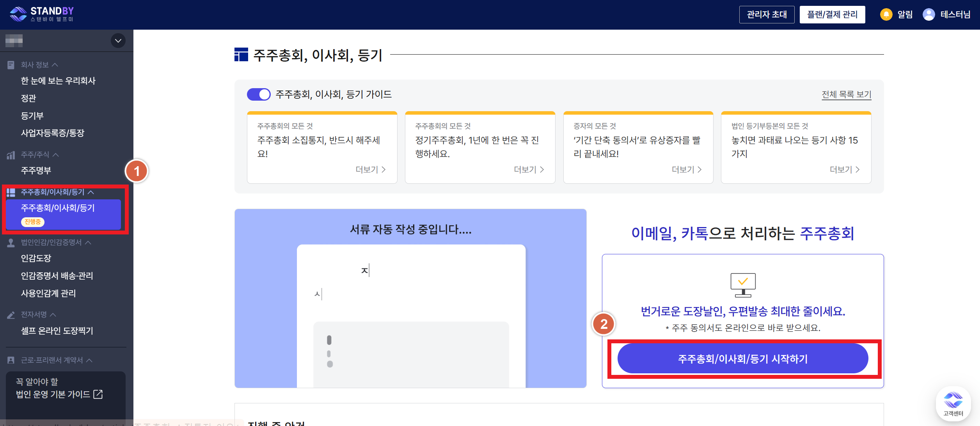Click the 알림 label in the header
Viewport: 980px width, 426px height.
(x=905, y=14)
